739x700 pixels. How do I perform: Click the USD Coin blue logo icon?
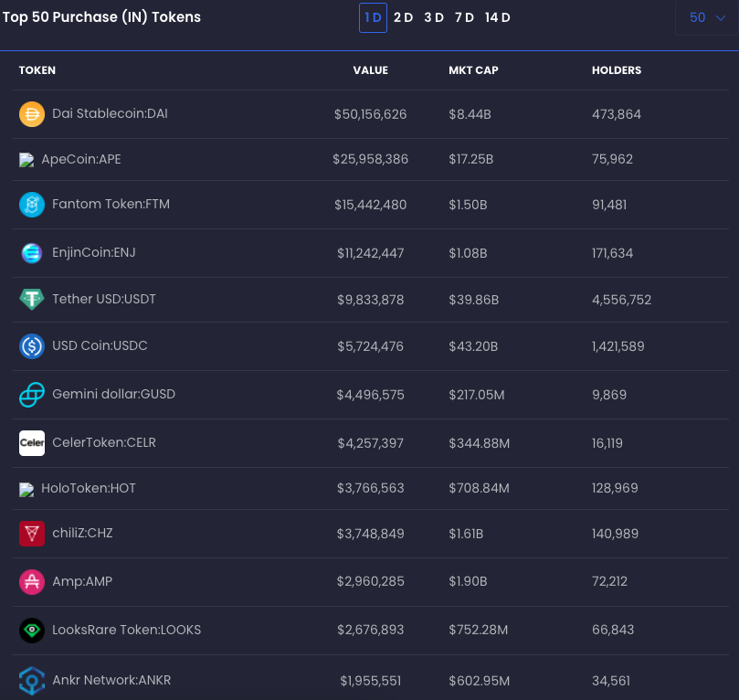pyautogui.click(x=32, y=346)
